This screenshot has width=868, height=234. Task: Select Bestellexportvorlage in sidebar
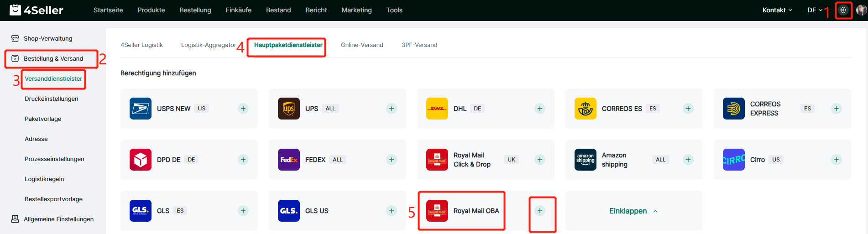click(x=54, y=199)
